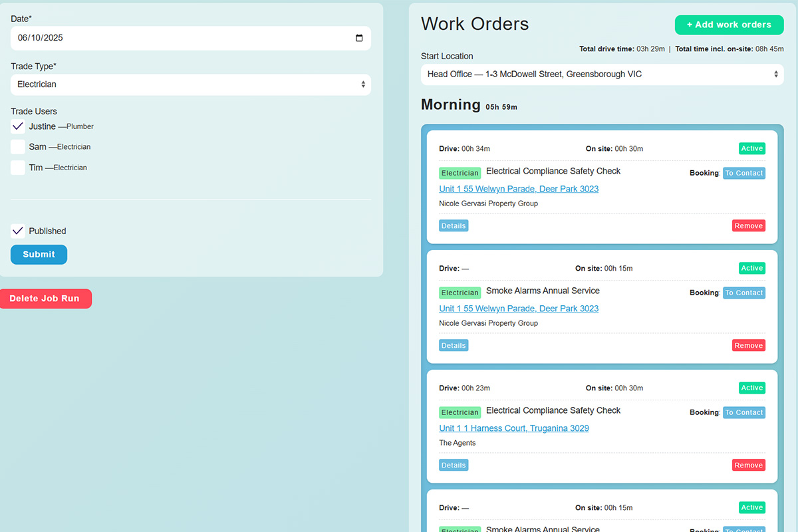Click Active badge on Truganina work order card
798x532 pixels.
752,388
